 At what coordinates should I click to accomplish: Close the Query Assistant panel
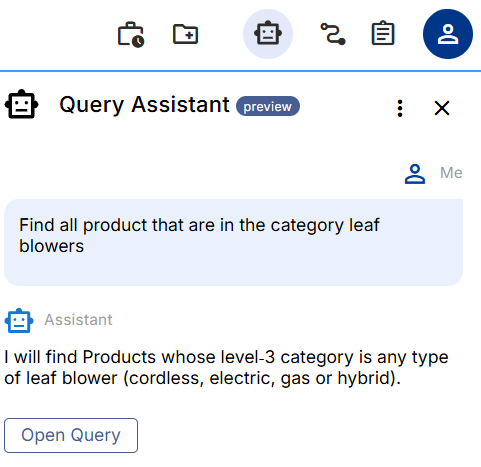[442, 108]
